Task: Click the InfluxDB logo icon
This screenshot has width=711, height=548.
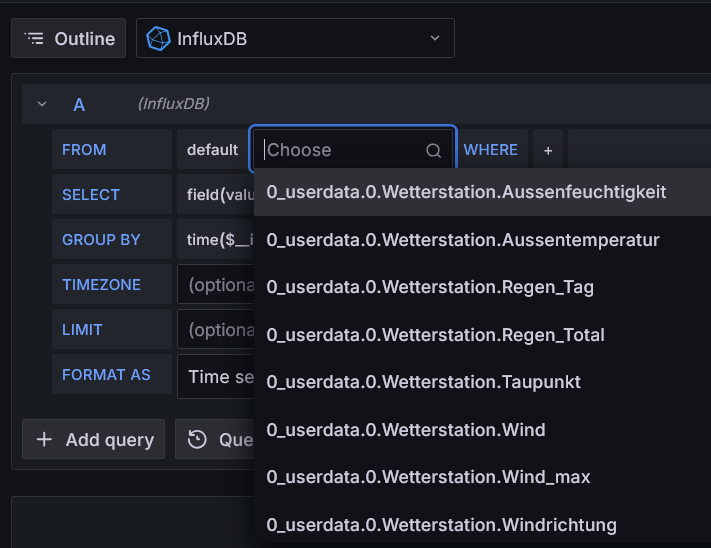Action: coord(158,39)
